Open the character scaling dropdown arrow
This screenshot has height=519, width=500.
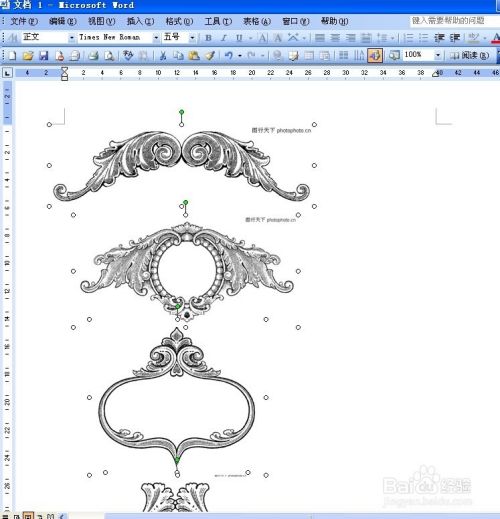[304, 38]
